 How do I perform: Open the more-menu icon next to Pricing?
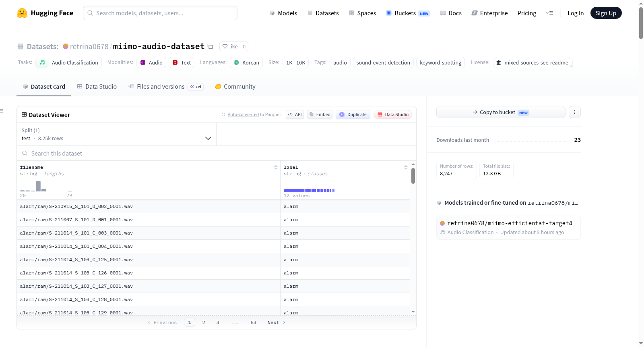tap(549, 13)
